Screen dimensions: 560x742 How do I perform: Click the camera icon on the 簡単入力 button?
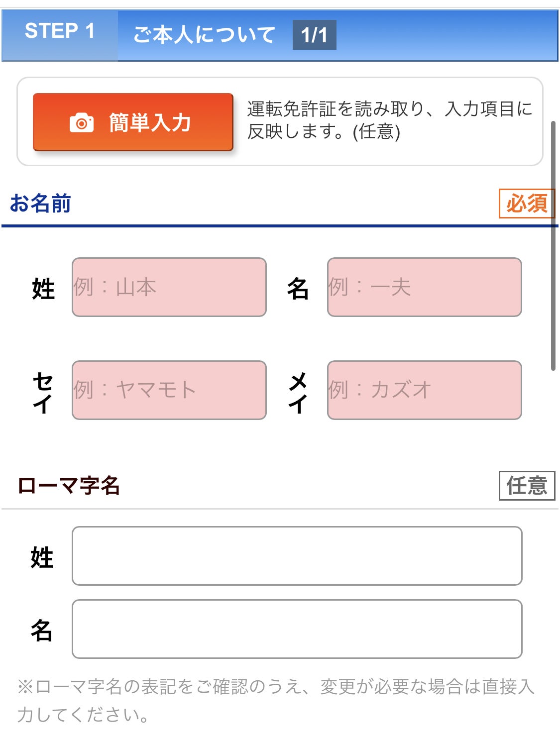[82, 123]
